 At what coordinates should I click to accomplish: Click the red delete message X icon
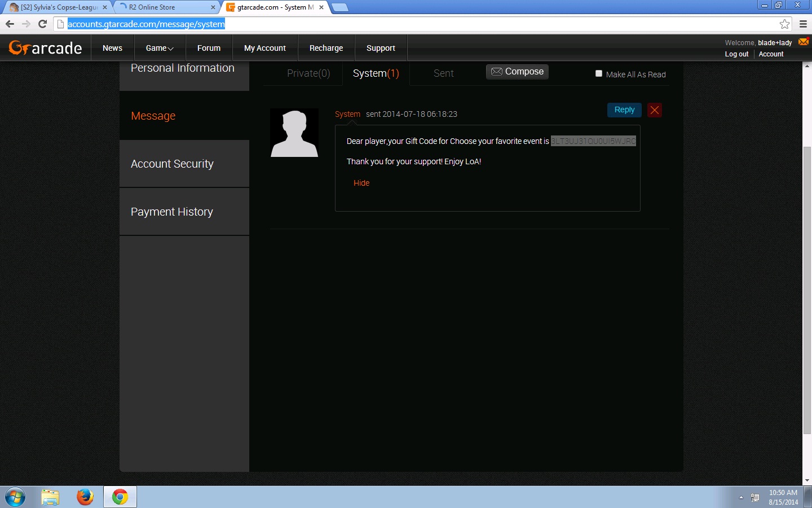coord(654,110)
